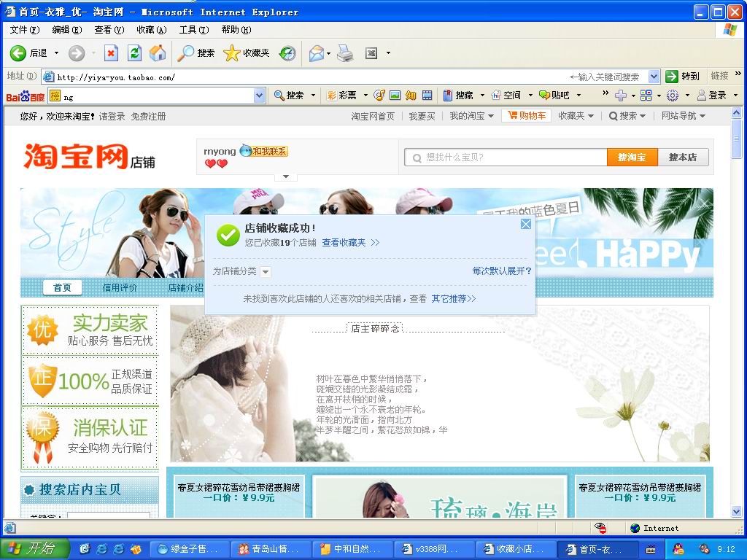Go to Home page via house icon

point(158,52)
